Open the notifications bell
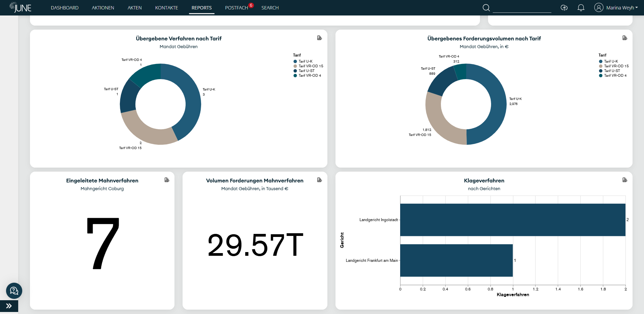 click(x=581, y=7)
